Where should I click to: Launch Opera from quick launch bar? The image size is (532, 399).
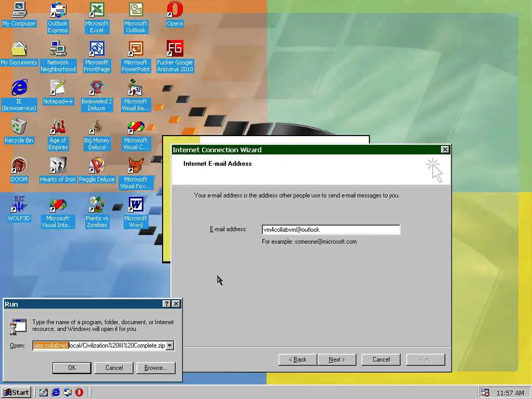[79, 393]
